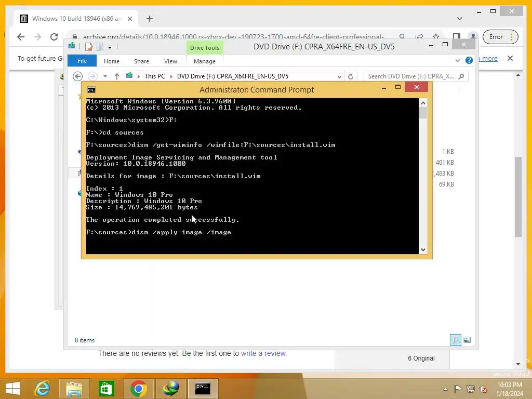Open a new Chrome tab
532x399 pixels.
pyautogui.click(x=150, y=19)
